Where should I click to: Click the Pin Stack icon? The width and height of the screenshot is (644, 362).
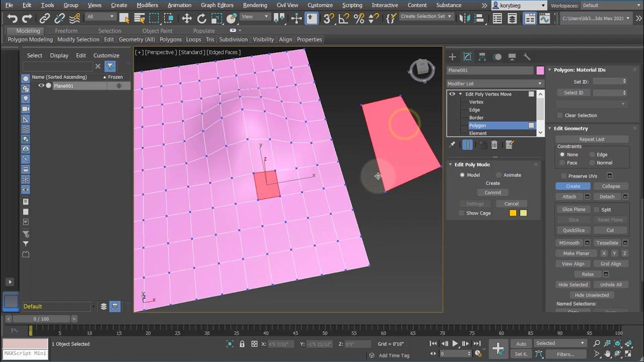click(x=452, y=145)
